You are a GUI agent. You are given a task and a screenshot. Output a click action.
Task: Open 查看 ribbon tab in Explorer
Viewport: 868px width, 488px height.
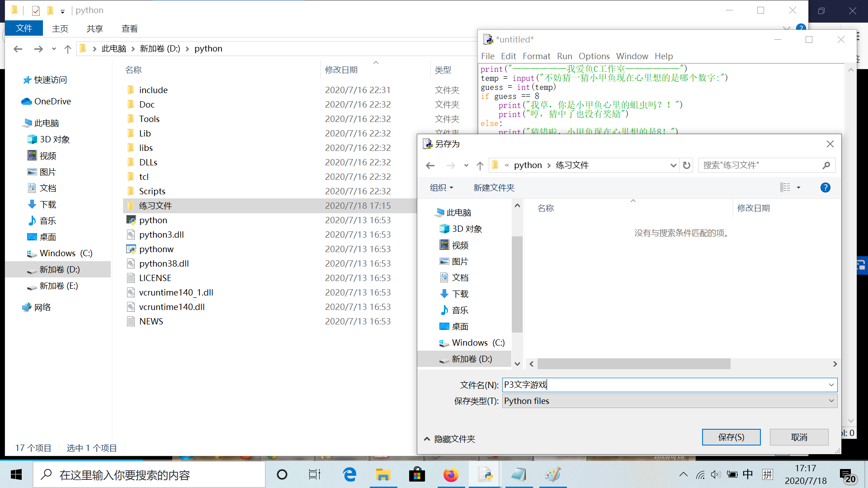tap(130, 28)
